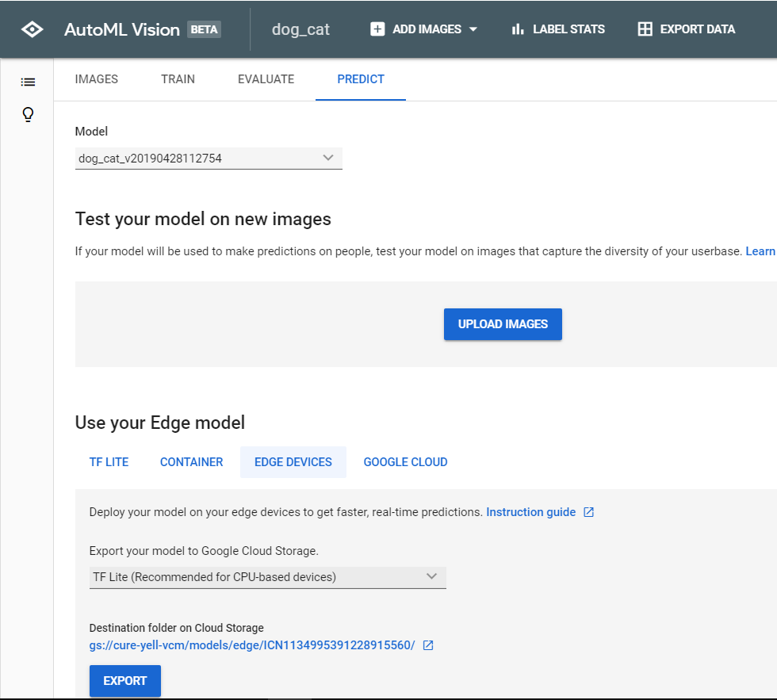Select the Google Cloud sub-tab
The image size is (777, 700).
[405, 462]
